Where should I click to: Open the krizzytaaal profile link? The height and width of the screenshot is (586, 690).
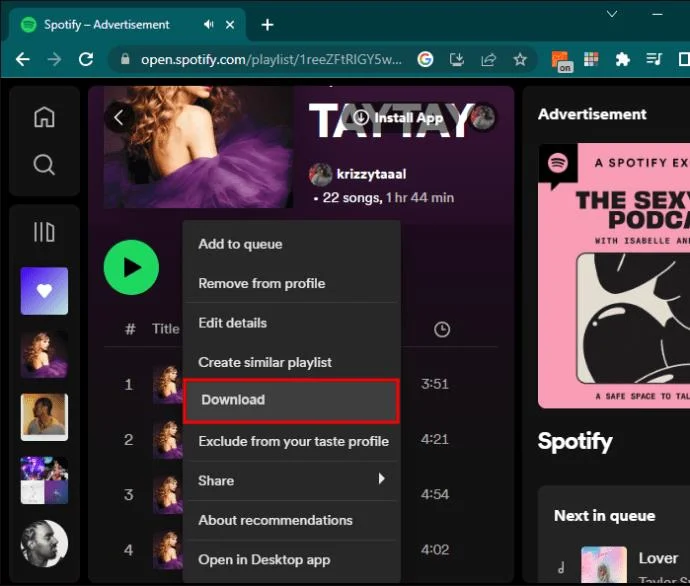pyautogui.click(x=371, y=174)
